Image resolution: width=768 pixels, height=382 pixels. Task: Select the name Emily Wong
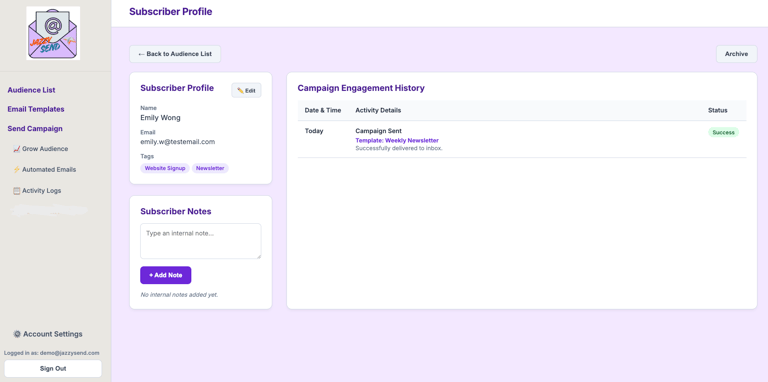pos(160,118)
